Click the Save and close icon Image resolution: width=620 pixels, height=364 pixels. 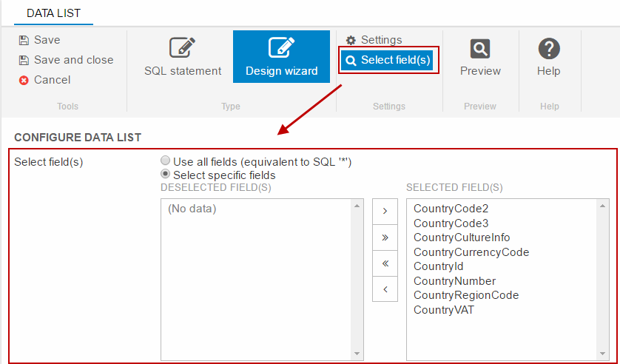pos(24,60)
